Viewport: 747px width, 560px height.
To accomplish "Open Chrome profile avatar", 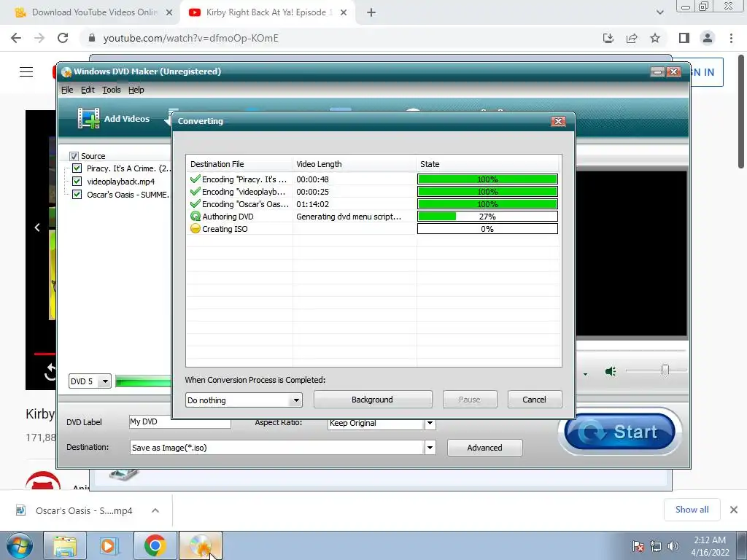I will coord(708,38).
